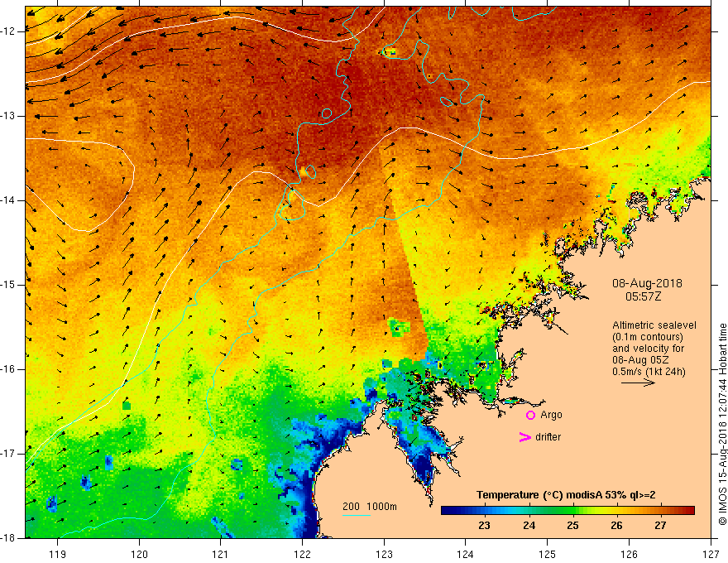728x563 pixels.
Task: Click the longitude axis label 125
Action: click(548, 554)
